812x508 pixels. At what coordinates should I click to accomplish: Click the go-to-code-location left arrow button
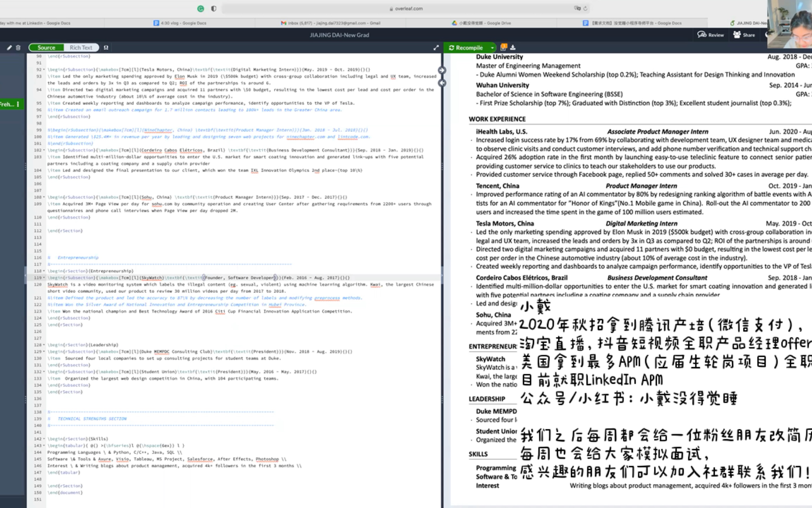(x=442, y=83)
